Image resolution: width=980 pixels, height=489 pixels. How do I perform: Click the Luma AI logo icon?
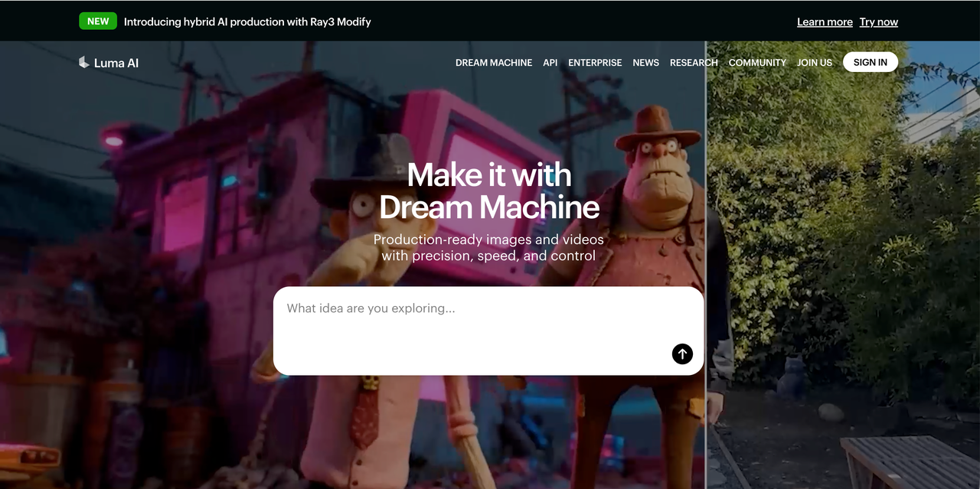(84, 63)
